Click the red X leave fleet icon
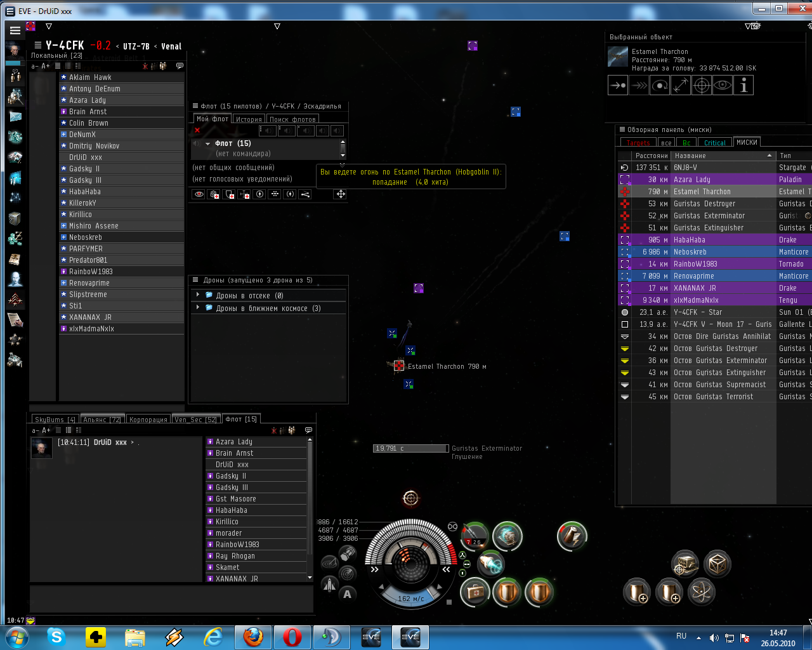The width and height of the screenshot is (812, 650). pyautogui.click(x=197, y=130)
